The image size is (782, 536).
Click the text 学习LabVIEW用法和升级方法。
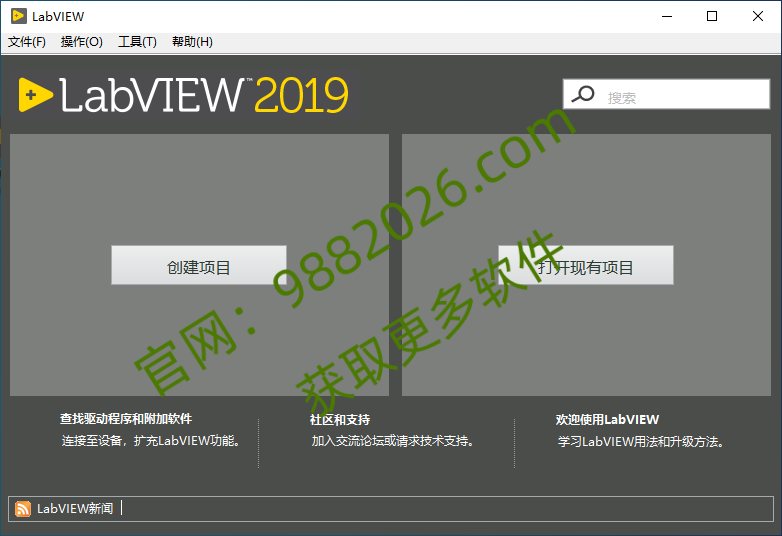tap(641, 442)
